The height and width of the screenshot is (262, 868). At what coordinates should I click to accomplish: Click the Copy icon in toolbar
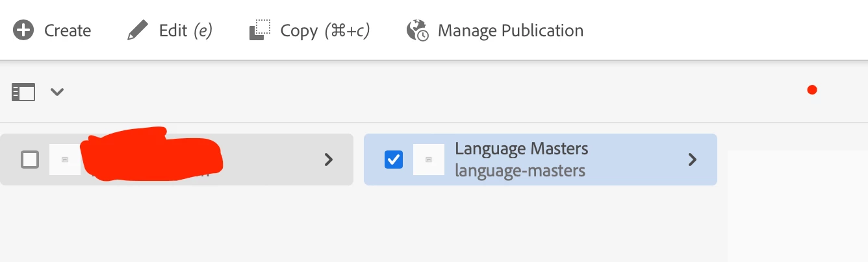[260, 30]
